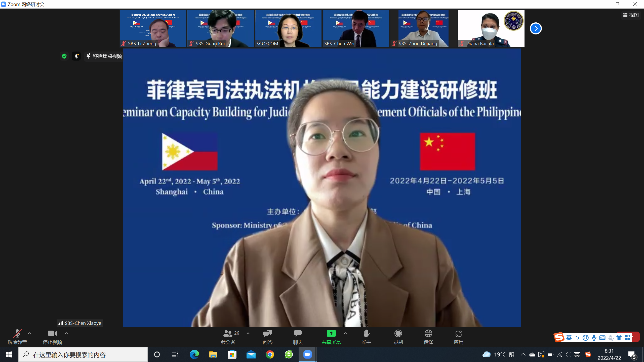Expand the audio options chevron next to 解除静音
Screen dimensions: 644x362
click(29, 333)
